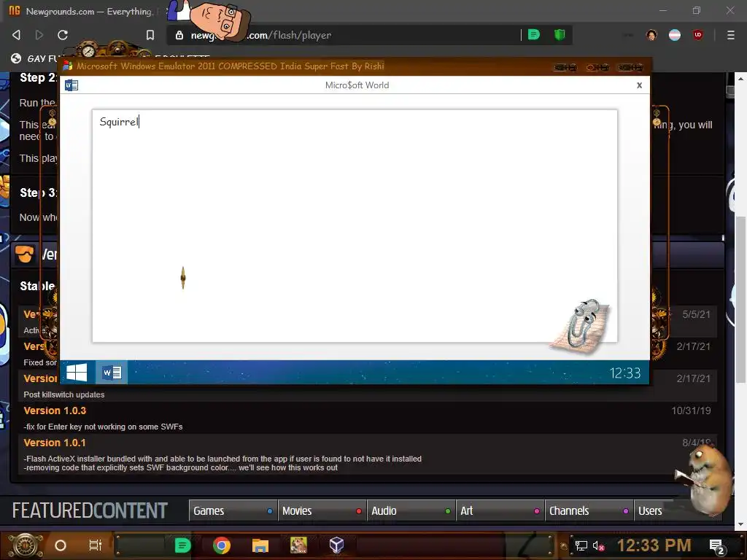Open File Explorer from the taskbar

(x=260, y=545)
